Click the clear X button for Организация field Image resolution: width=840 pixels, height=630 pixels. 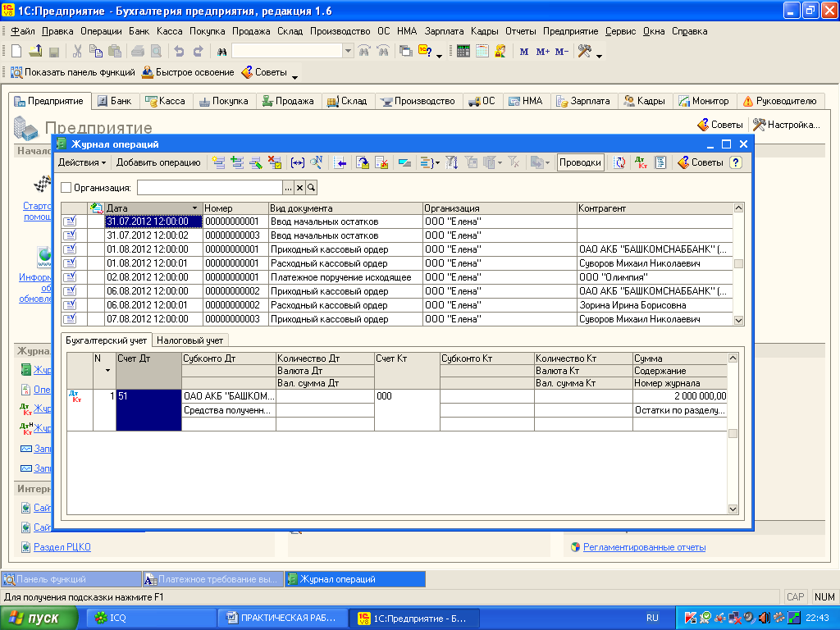click(299, 188)
